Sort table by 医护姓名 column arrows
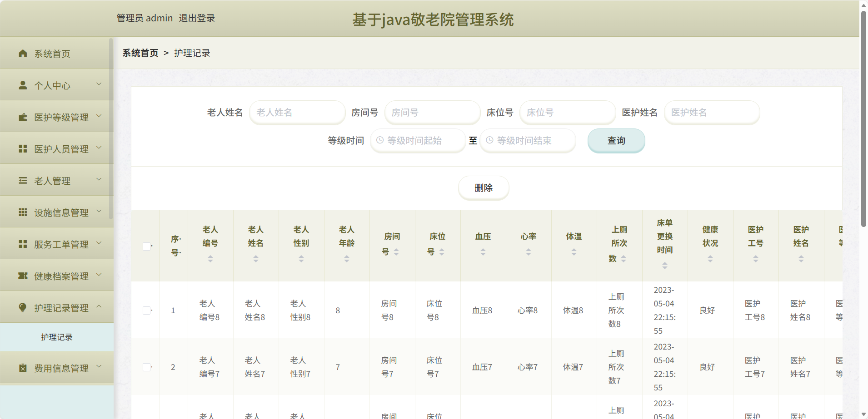Image resolution: width=868 pixels, height=419 pixels. tap(801, 259)
